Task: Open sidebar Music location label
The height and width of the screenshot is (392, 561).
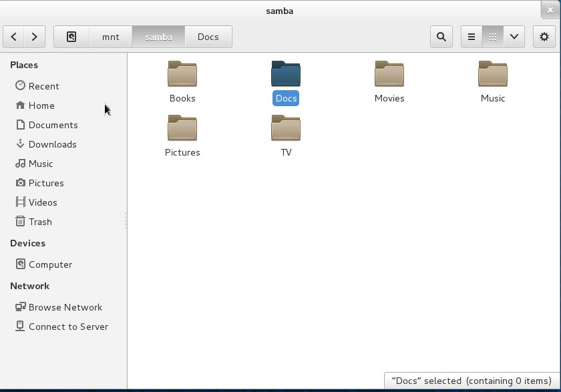Action: 41,164
